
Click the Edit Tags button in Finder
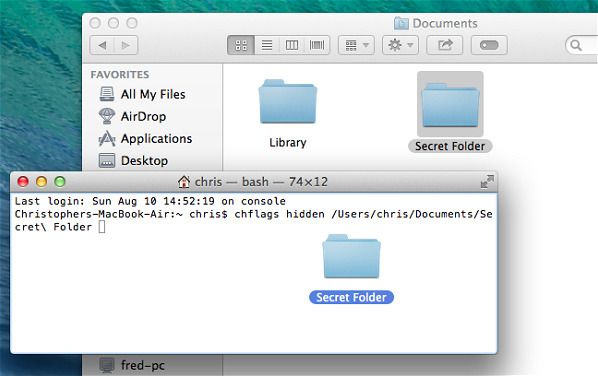(489, 45)
